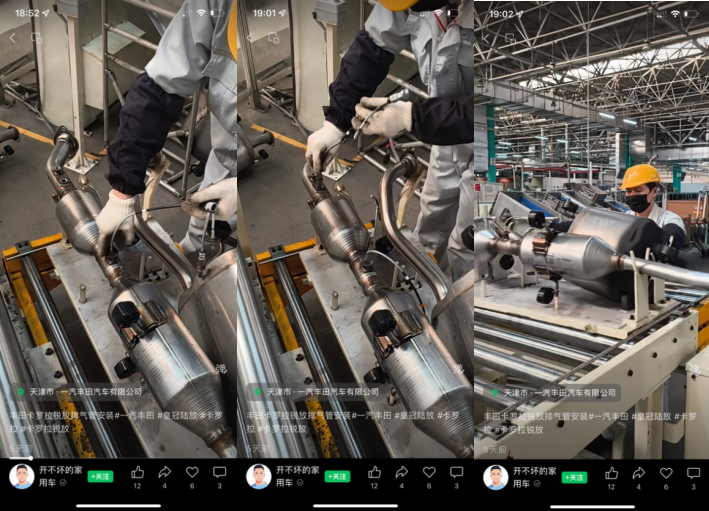The height and width of the screenshot is (511, 709).
Task: Like the video in the 18:52 screenshot
Action: pos(137,472)
